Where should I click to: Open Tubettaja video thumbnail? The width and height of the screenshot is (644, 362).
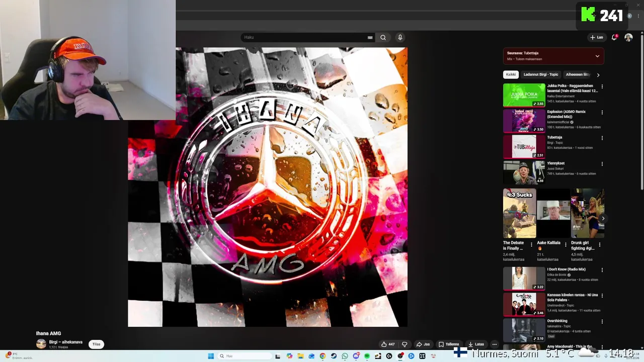click(x=524, y=146)
